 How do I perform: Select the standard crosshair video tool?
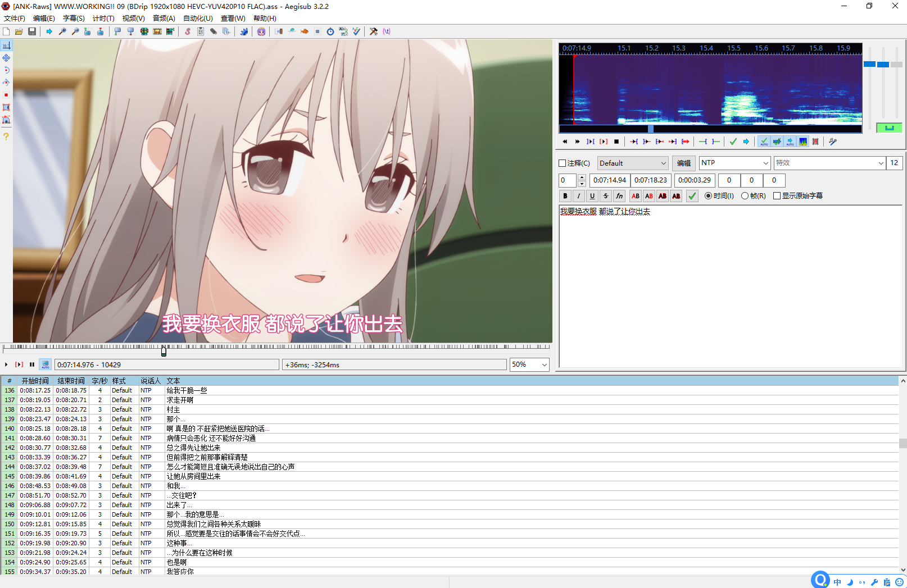(x=6, y=45)
